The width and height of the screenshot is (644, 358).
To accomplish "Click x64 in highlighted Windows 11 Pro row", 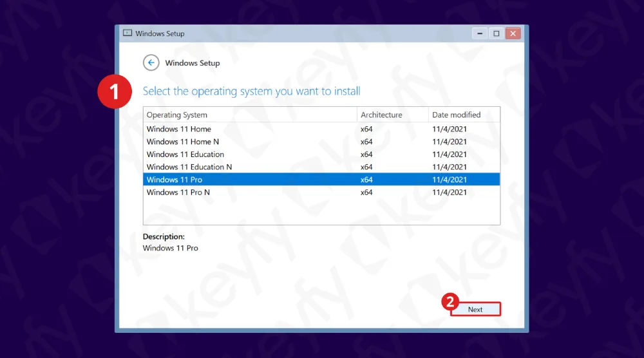I will click(366, 180).
